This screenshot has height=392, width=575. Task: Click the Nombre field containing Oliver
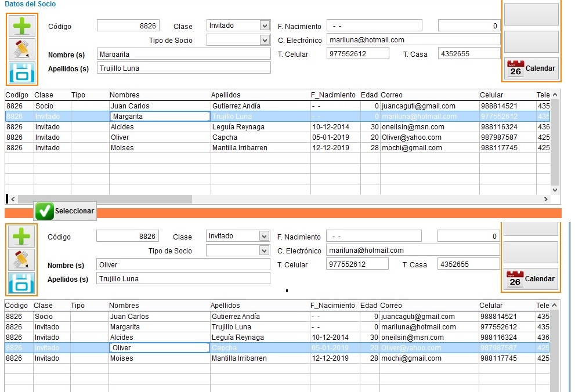click(183, 264)
